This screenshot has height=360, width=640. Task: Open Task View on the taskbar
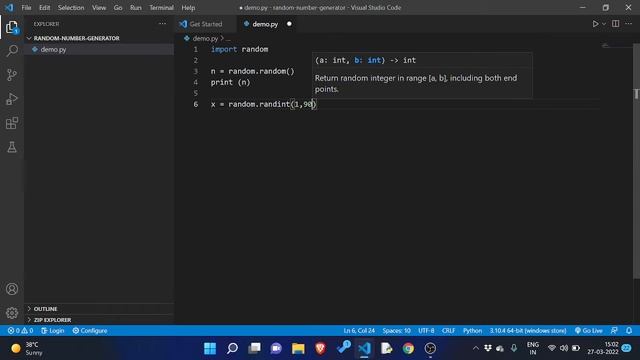click(254, 348)
